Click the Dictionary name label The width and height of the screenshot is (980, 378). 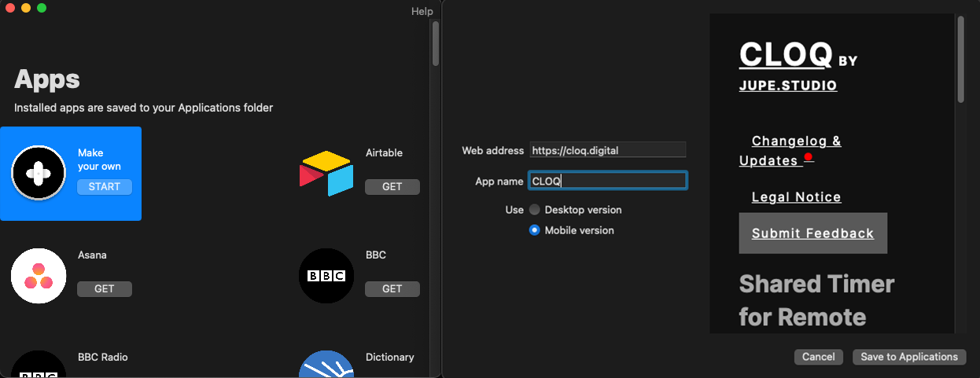click(x=389, y=357)
